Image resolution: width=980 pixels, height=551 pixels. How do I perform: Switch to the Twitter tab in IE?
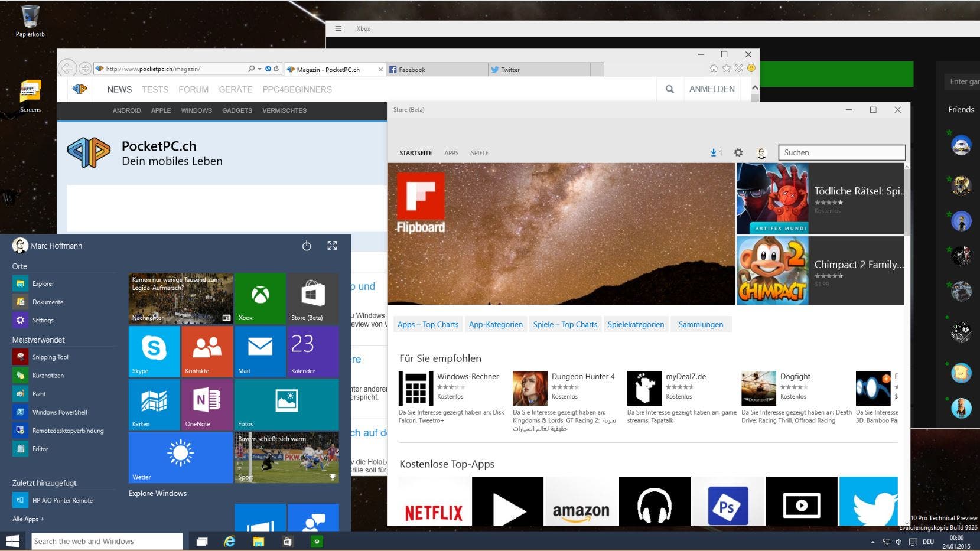pos(539,70)
